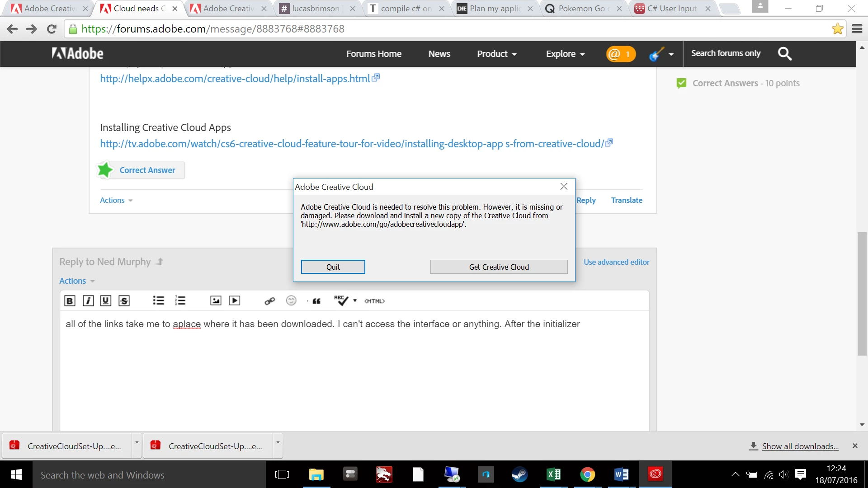
Task: Switch to 'compile c# on' tab
Action: tap(406, 9)
